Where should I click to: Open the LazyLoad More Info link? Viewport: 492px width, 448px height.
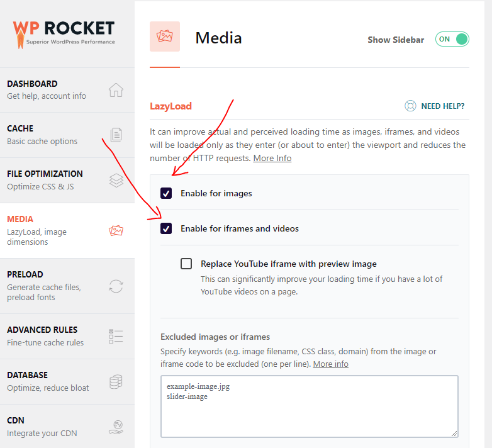pyautogui.click(x=272, y=158)
